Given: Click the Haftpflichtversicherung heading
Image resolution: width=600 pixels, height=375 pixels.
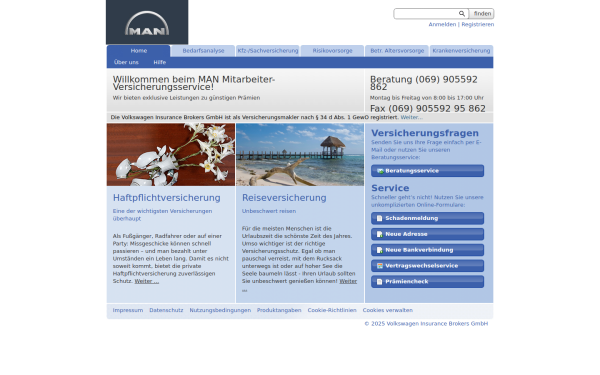Looking at the screenshot, I should click(x=166, y=198).
